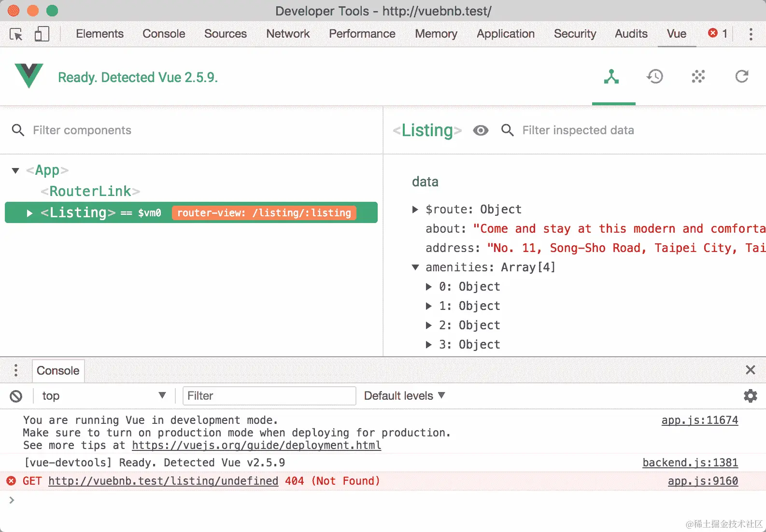Open DevTools three-dot customize menu
The image size is (766, 532).
tap(751, 34)
